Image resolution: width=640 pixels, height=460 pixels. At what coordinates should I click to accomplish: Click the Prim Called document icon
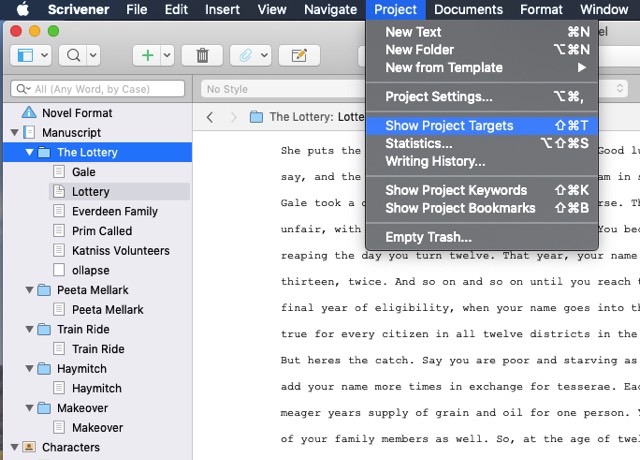point(59,231)
